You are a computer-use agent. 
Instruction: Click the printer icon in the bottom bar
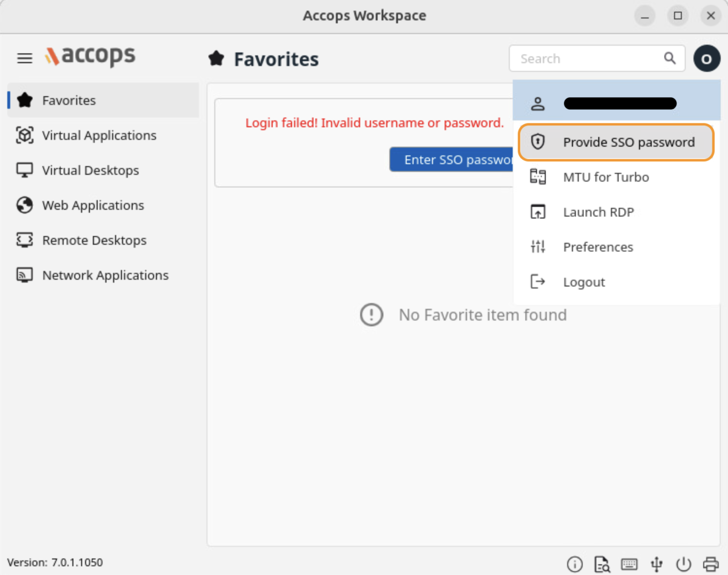pyautogui.click(x=711, y=564)
